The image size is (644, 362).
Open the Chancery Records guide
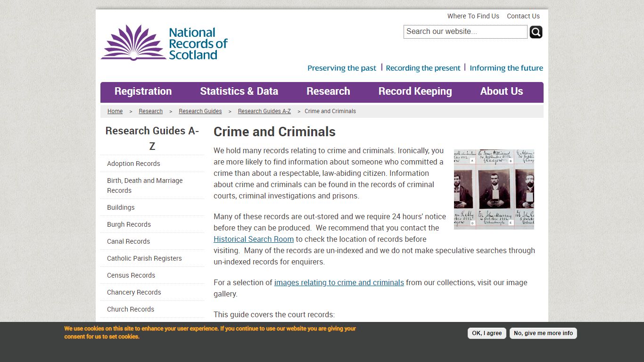152,292
